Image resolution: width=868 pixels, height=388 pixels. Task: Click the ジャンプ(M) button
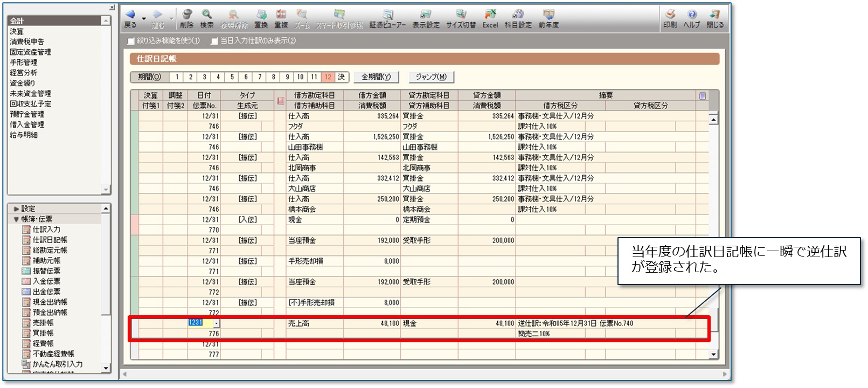431,77
